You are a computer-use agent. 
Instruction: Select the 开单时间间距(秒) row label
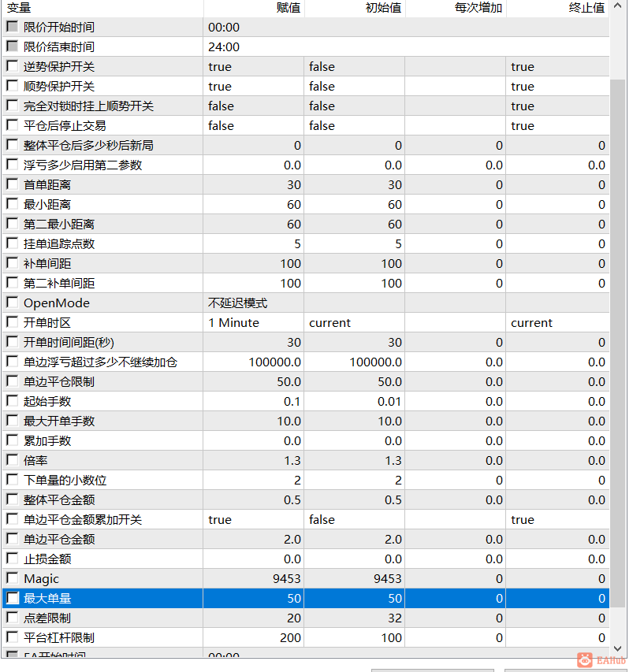[x=69, y=343]
